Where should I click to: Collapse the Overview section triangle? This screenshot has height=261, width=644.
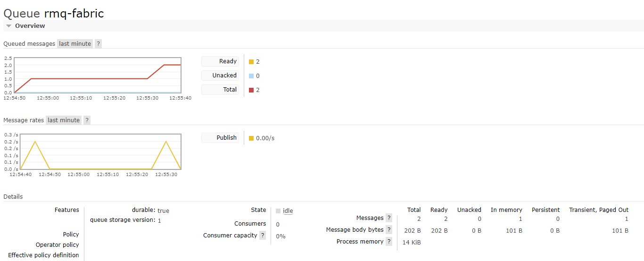coord(8,26)
